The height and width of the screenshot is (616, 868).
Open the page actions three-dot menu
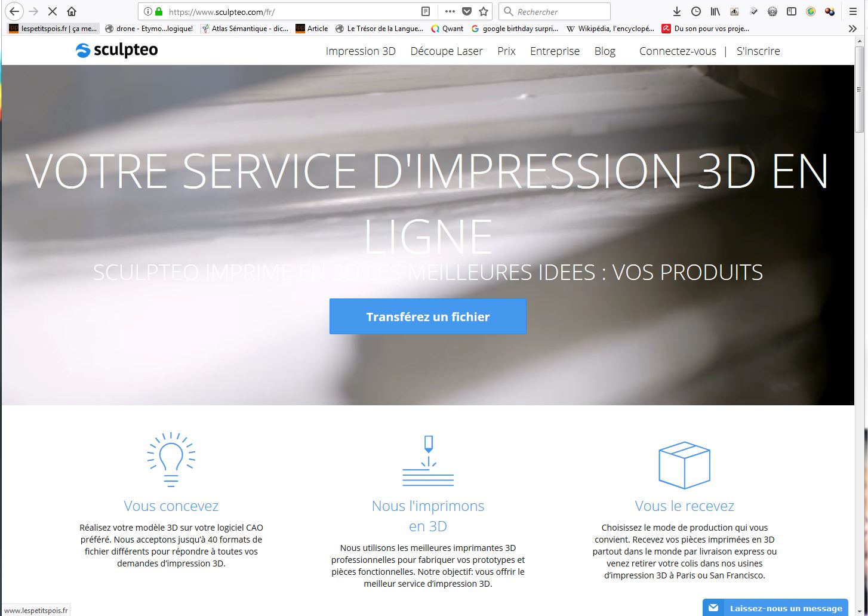point(450,11)
